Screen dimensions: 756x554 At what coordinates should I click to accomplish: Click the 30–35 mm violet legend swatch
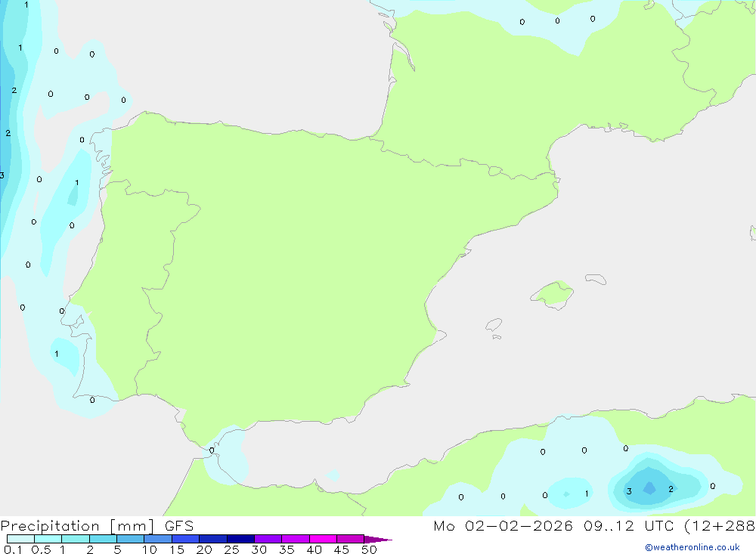[x=268, y=539]
